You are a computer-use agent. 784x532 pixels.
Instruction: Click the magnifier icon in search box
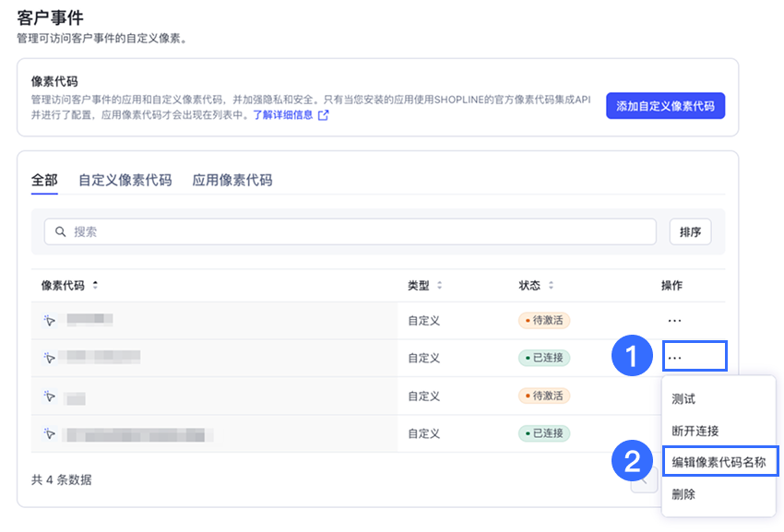coord(61,231)
